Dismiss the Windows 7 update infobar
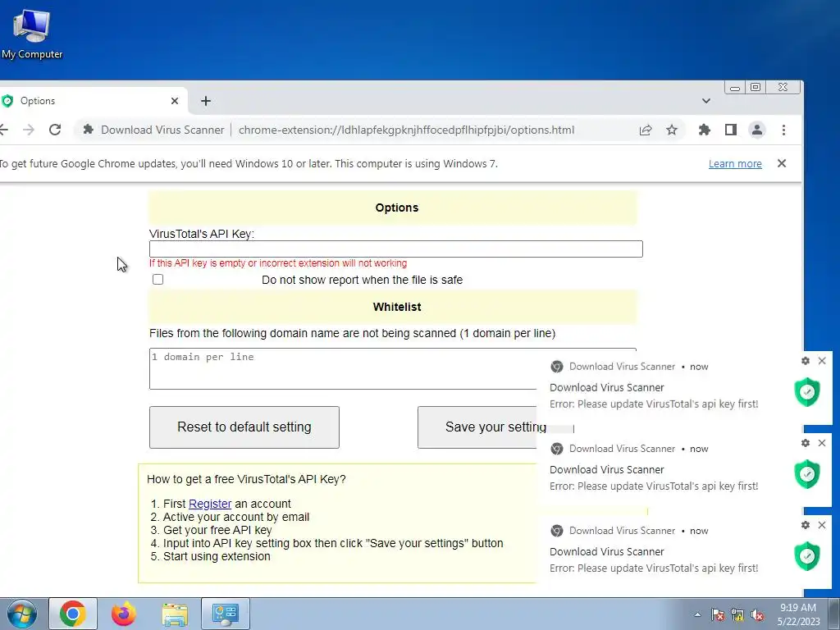This screenshot has height=630, width=840. (782, 163)
